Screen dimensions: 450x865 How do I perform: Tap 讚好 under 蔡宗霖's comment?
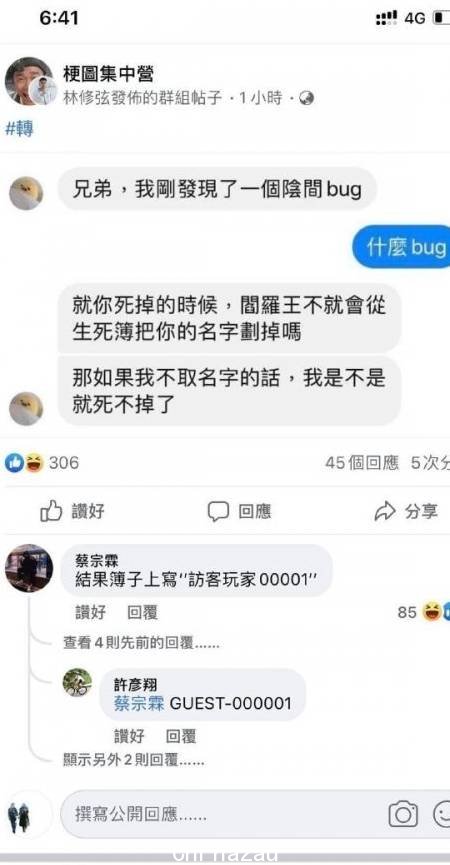90,612
